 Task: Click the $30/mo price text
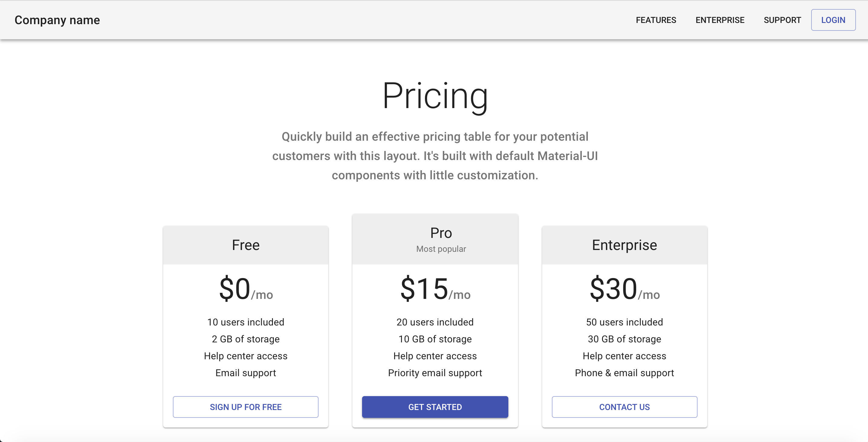(x=624, y=290)
